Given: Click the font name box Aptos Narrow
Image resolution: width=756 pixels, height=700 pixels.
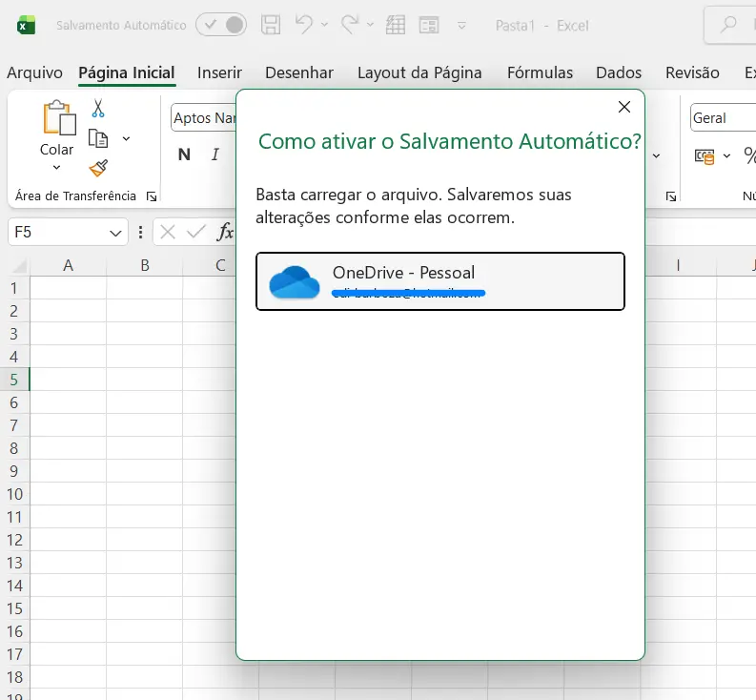Looking at the screenshot, I should (x=203, y=117).
